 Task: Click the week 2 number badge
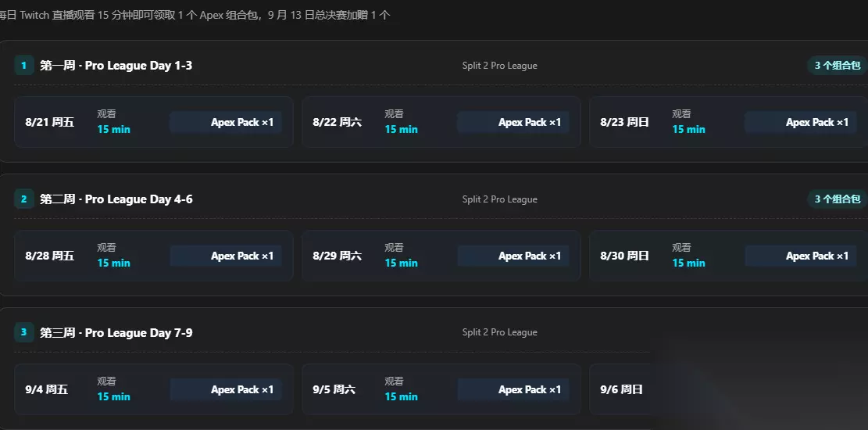point(23,199)
